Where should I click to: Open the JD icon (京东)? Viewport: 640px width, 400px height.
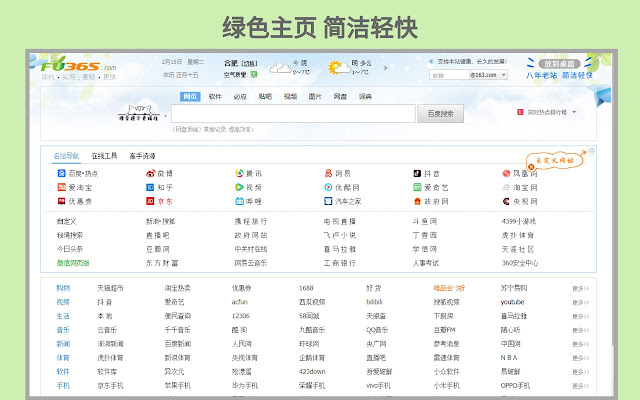pos(150,201)
